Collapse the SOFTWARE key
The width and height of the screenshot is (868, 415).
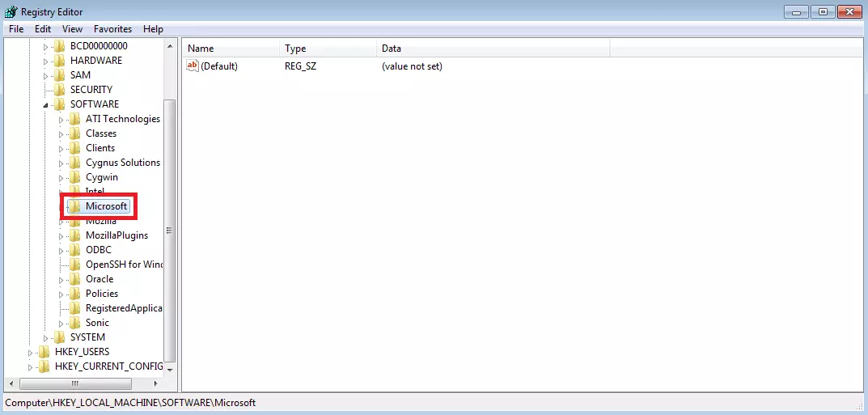[x=46, y=104]
